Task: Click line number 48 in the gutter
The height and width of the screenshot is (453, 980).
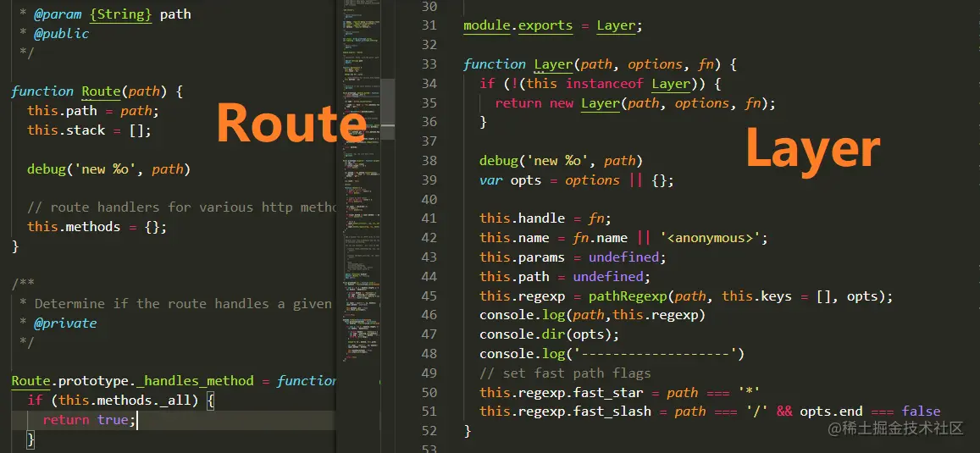Action: (x=429, y=354)
